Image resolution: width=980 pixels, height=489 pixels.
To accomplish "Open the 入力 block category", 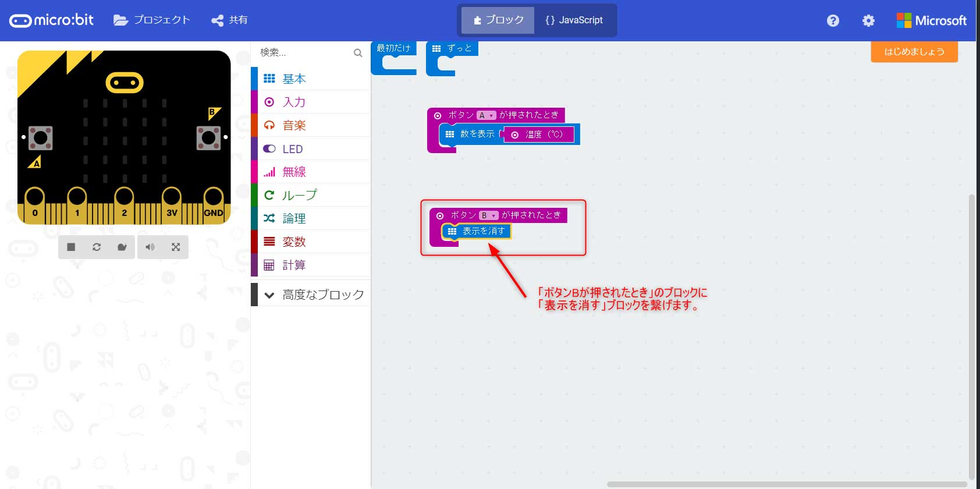I will point(311,102).
